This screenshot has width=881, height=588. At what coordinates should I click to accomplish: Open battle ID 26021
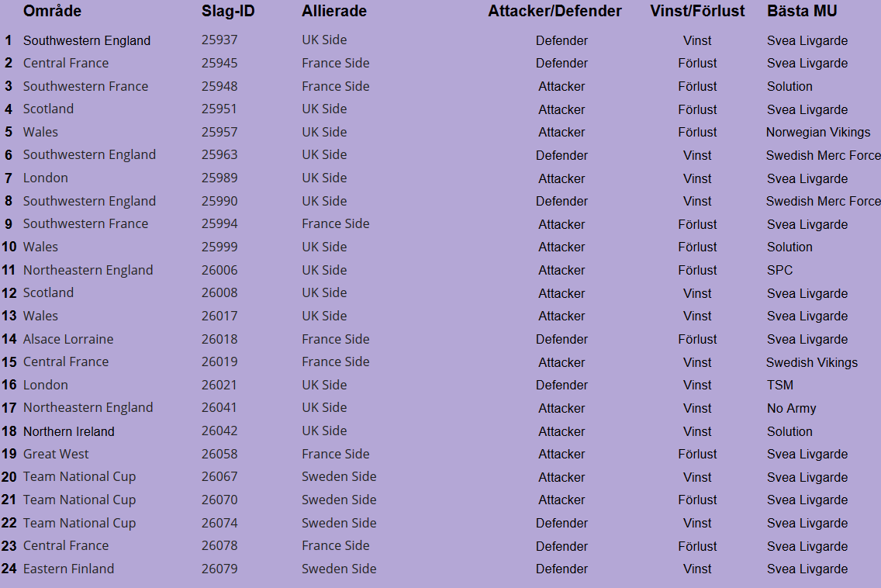[x=219, y=385]
